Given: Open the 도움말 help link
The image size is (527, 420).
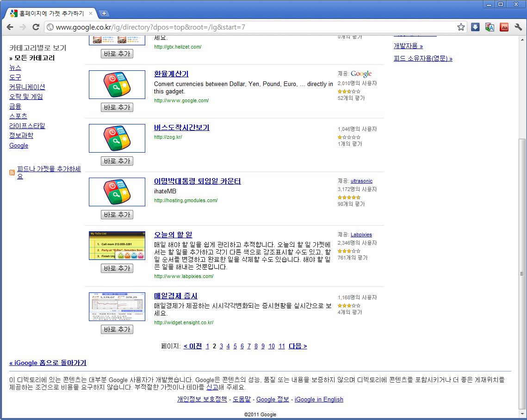Looking at the screenshot, I should (x=242, y=400).
